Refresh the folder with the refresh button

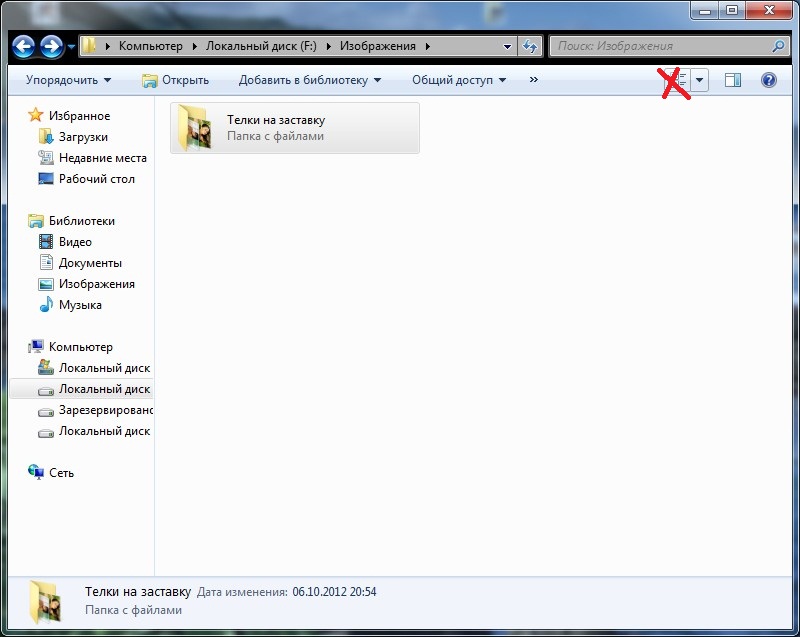point(530,46)
